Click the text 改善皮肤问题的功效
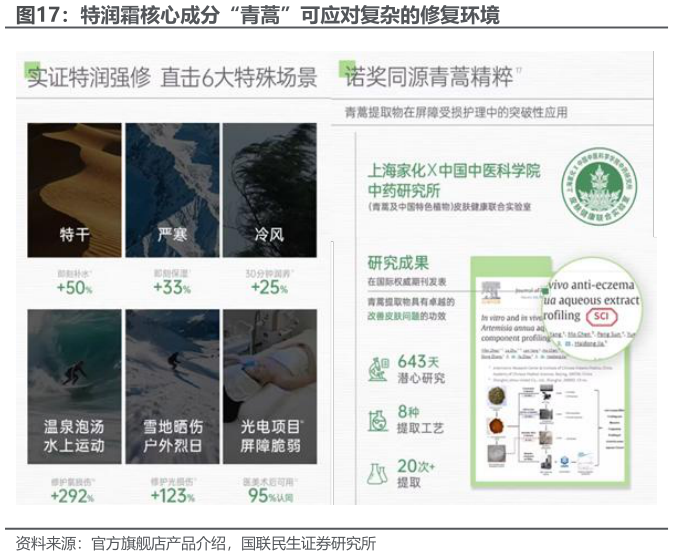This screenshot has height=556, width=674. tap(407, 316)
